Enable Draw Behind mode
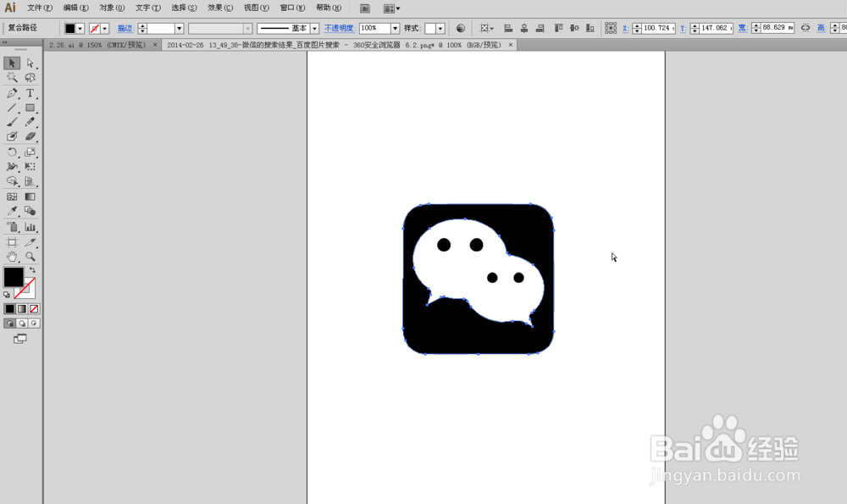The height and width of the screenshot is (504, 847). (x=22, y=324)
